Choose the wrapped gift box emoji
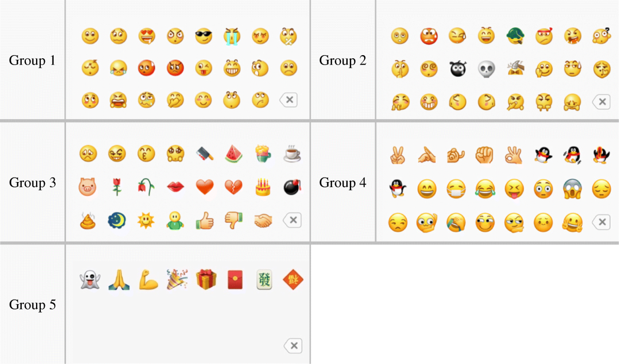Image resolution: width=619 pixels, height=364 pixels. tap(206, 279)
